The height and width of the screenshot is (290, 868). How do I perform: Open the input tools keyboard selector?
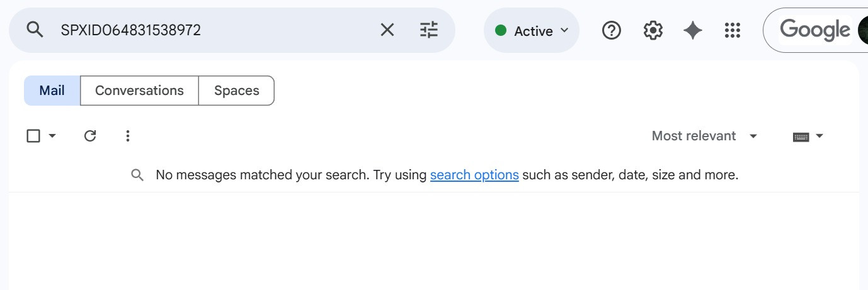(x=808, y=136)
